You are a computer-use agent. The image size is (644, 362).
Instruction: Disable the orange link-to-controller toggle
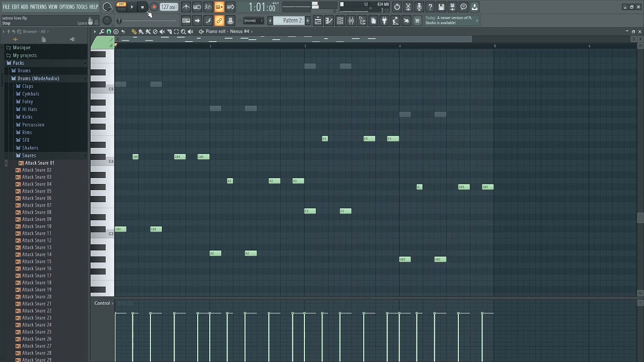click(x=219, y=21)
